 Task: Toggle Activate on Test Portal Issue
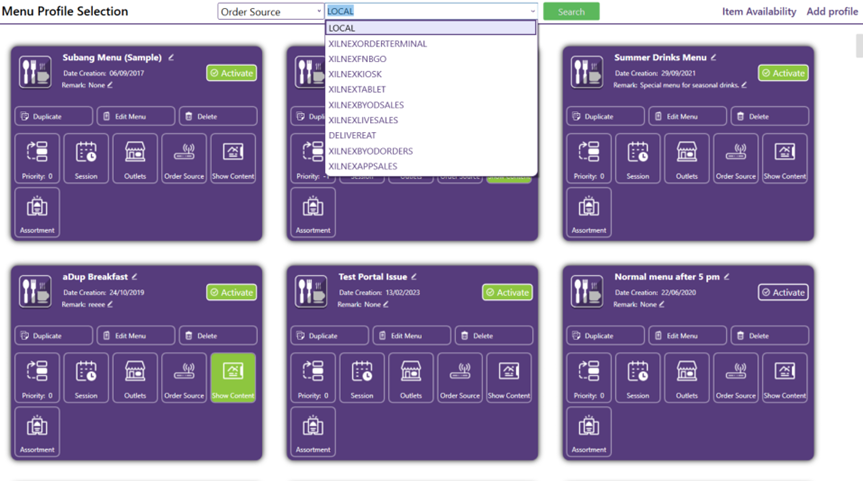507,293
